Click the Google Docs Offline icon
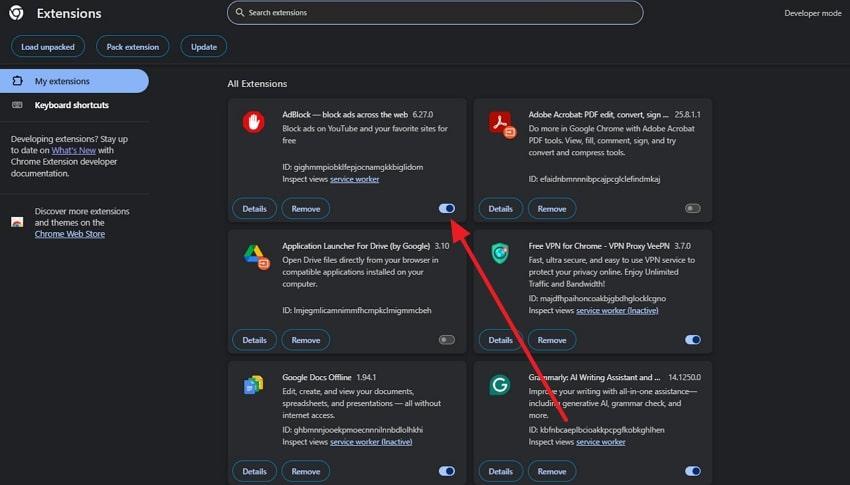 pos(253,385)
